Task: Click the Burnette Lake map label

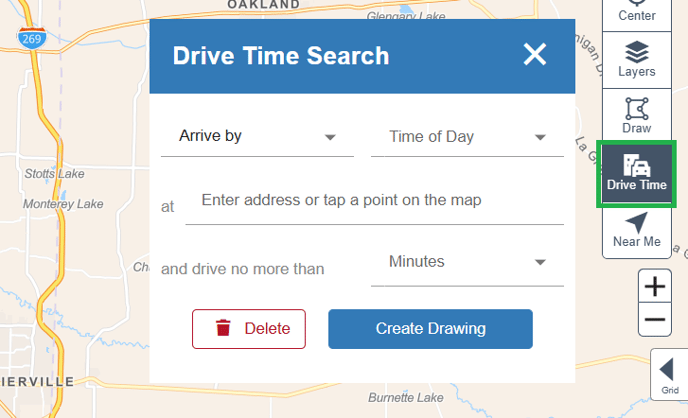Action: 405,398
